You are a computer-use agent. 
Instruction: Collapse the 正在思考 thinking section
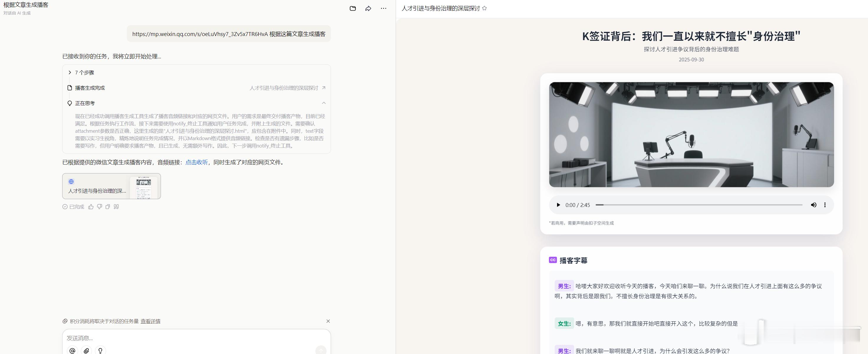[x=324, y=103]
